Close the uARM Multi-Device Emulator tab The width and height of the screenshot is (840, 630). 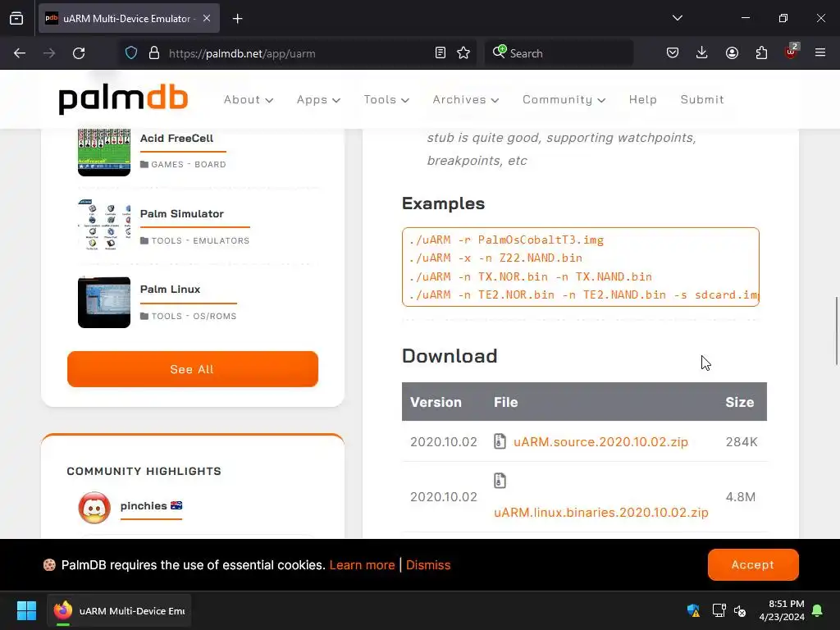207,18
